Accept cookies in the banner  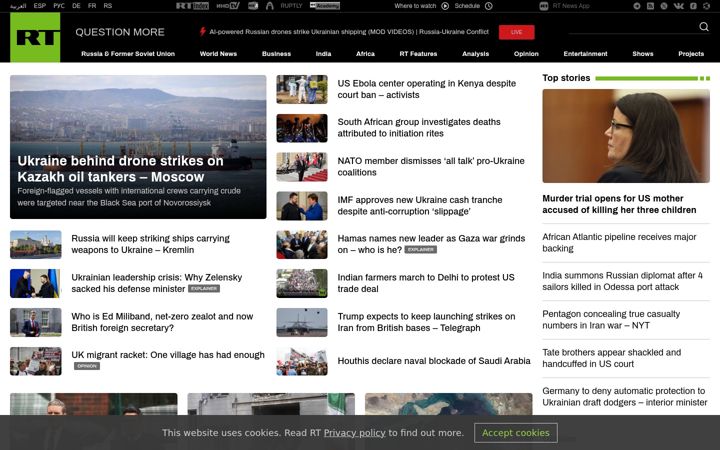pyautogui.click(x=516, y=433)
